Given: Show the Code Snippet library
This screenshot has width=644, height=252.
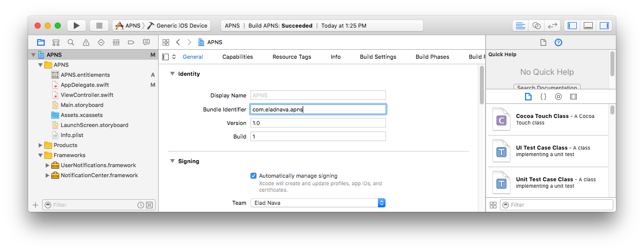Looking at the screenshot, I should tap(543, 96).
